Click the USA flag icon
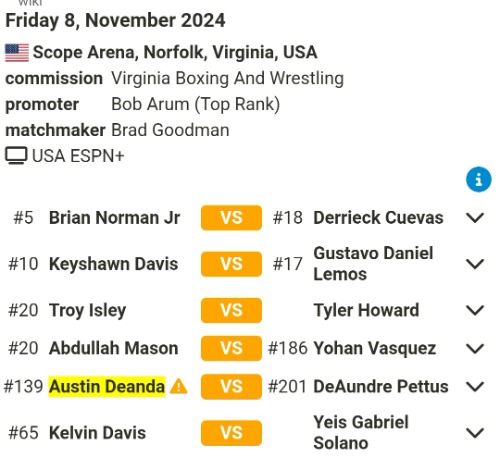 pyautogui.click(x=17, y=53)
